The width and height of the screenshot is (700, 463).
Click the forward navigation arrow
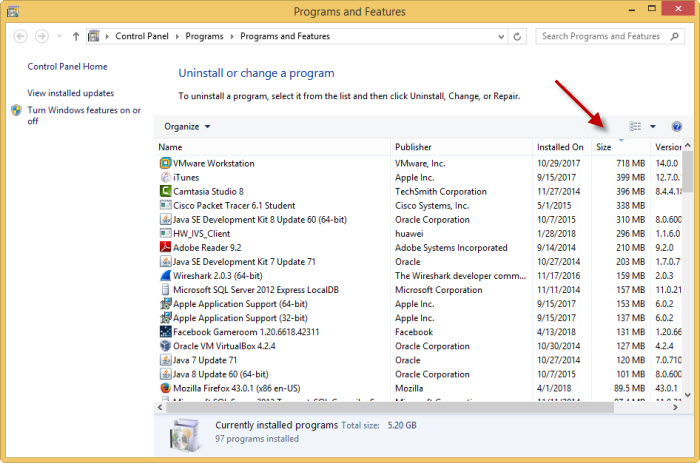42,36
